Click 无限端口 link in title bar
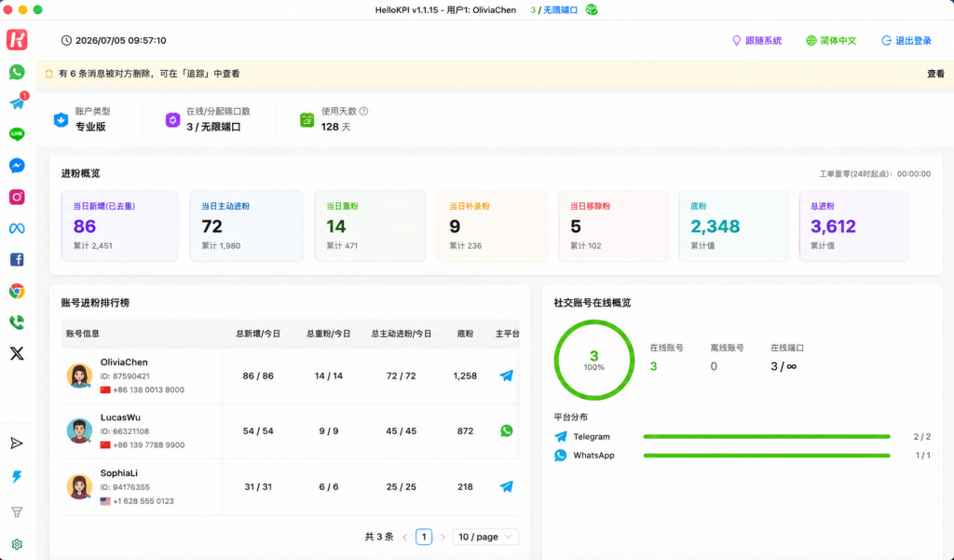This screenshot has width=954, height=560. pyautogui.click(x=560, y=9)
